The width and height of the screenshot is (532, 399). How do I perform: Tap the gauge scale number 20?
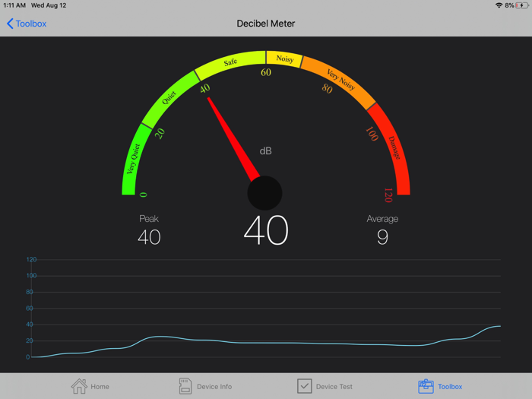point(160,133)
